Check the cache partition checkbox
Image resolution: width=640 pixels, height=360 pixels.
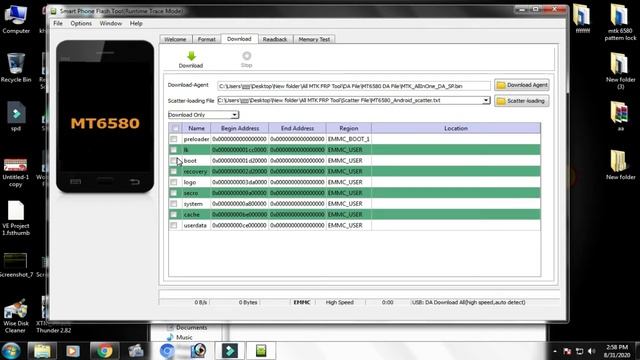click(x=173, y=215)
